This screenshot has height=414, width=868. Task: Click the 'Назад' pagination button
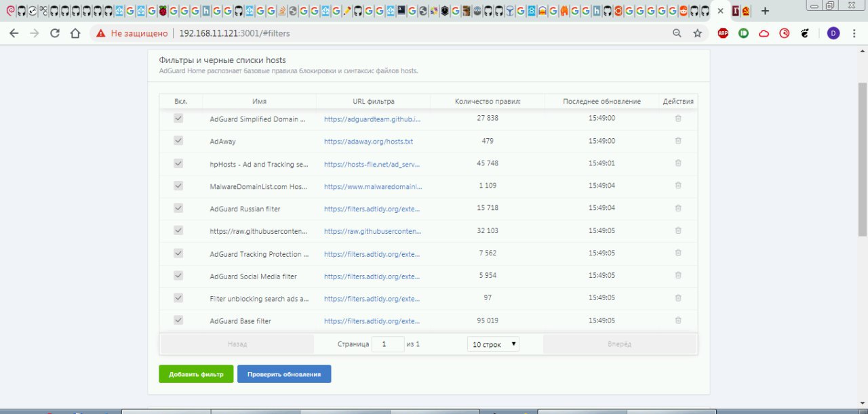237,344
